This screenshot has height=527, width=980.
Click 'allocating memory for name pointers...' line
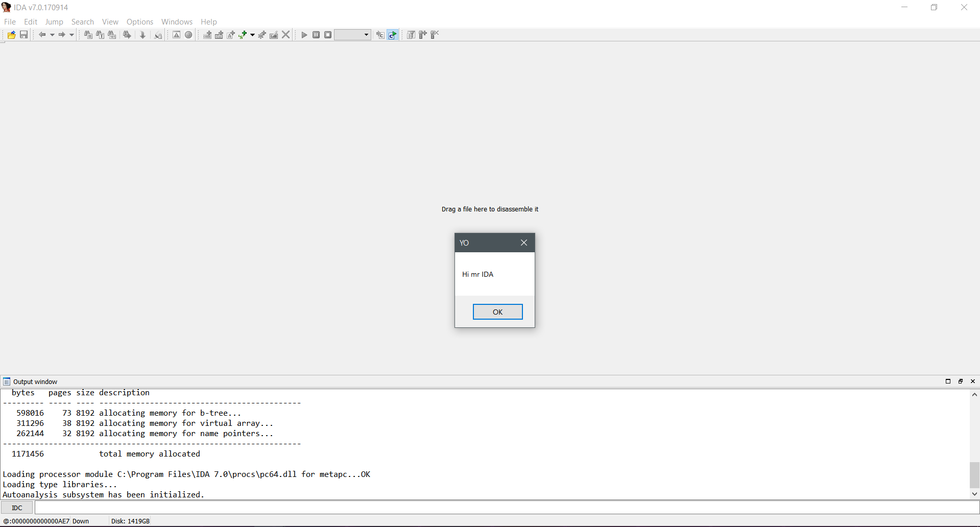[x=186, y=434]
